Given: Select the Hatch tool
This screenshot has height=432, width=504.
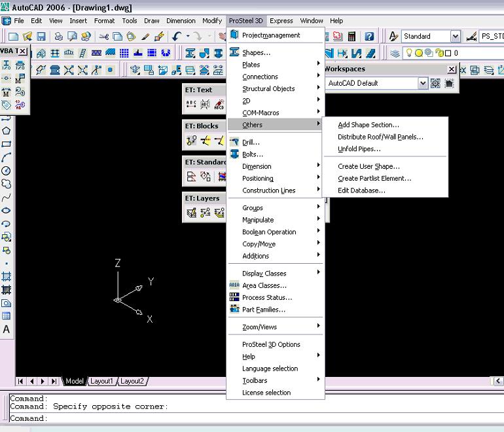Looking at the screenshot, I should coord(6,276).
